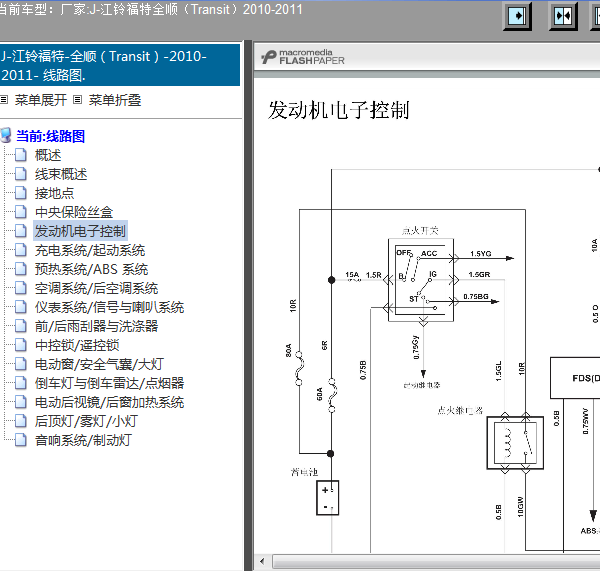Click the FDS module box in diagram
Viewport: 600px width, 571px height.
pos(575,378)
